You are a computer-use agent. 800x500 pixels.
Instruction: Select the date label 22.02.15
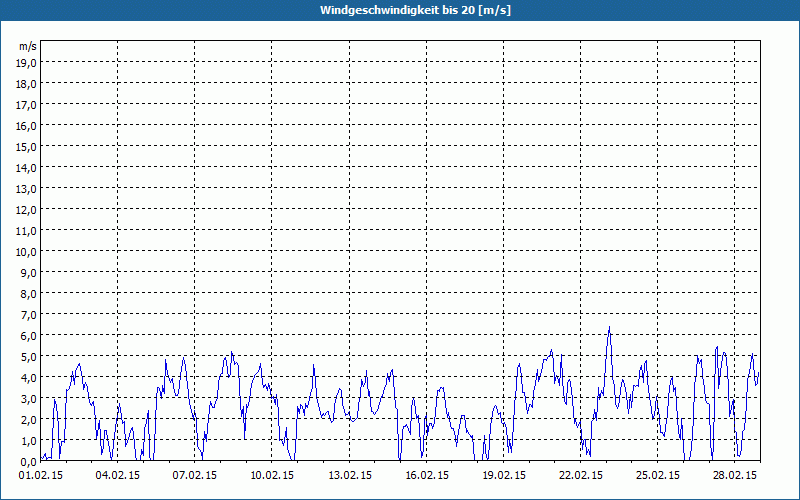[x=581, y=476]
